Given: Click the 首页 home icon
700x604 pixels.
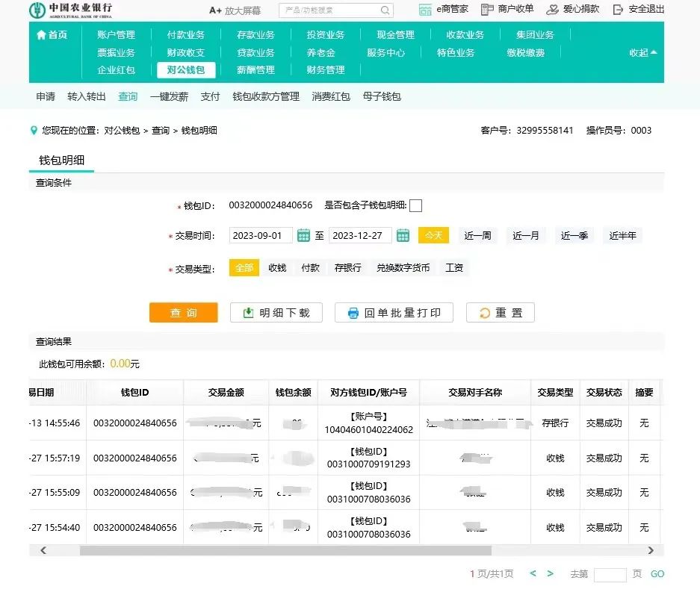Looking at the screenshot, I should tap(41, 35).
